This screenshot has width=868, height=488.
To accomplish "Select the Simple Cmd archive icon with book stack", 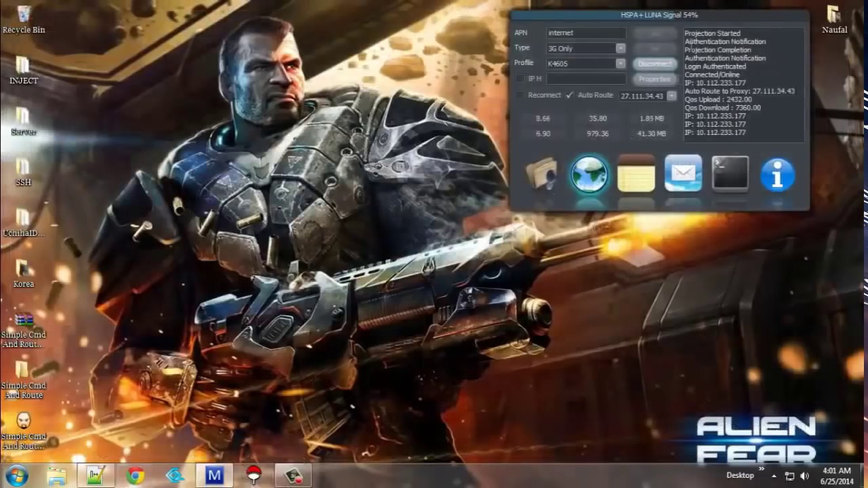I will pos(24,329).
